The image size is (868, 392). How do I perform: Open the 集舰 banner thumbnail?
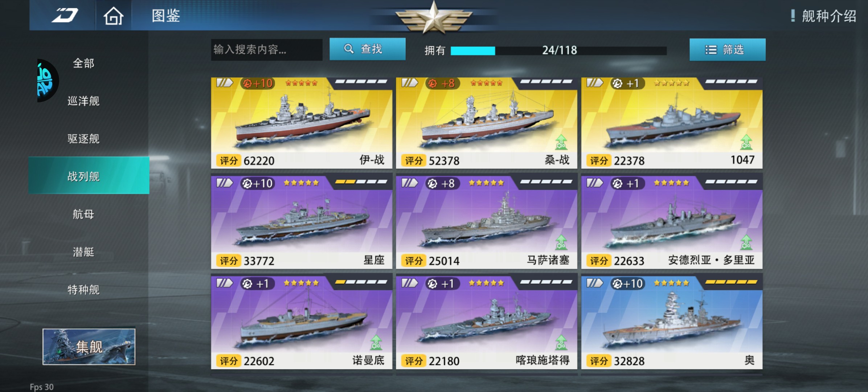pos(89,347)
